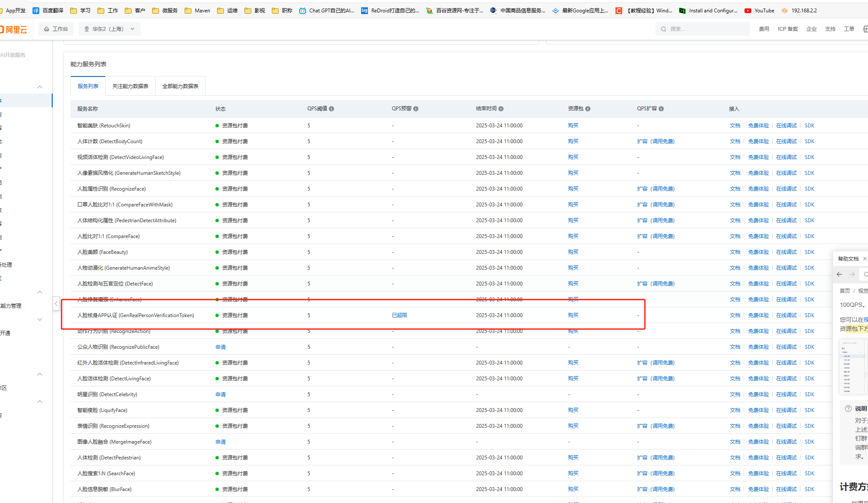Click the info icon beside 结束时间

click(501, 109)
